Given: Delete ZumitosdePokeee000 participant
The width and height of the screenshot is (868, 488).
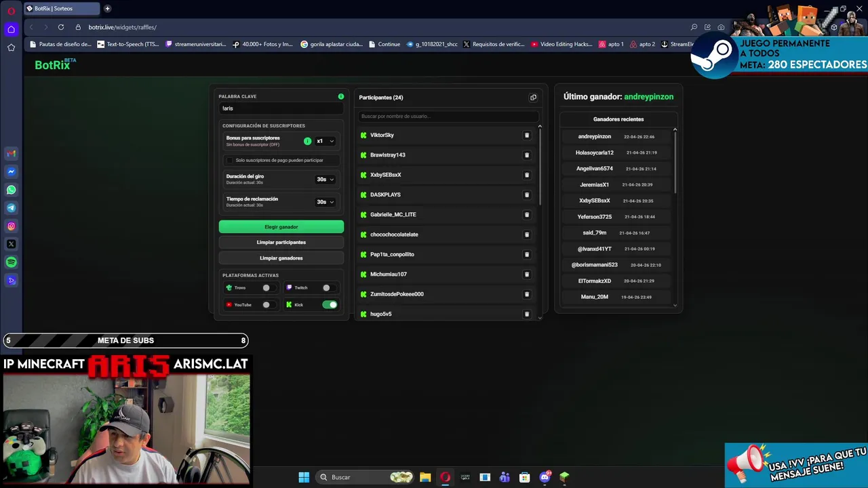Looking at the screenshot, I should pyautogui.click(x=527, y=294).
